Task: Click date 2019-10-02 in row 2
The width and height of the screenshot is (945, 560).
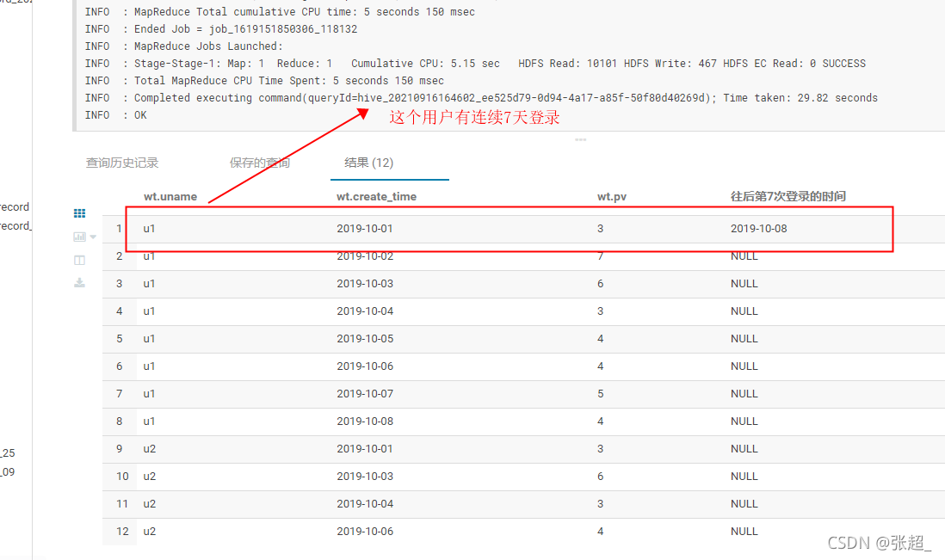Action: pyautogui.click(x=365, y=256)
